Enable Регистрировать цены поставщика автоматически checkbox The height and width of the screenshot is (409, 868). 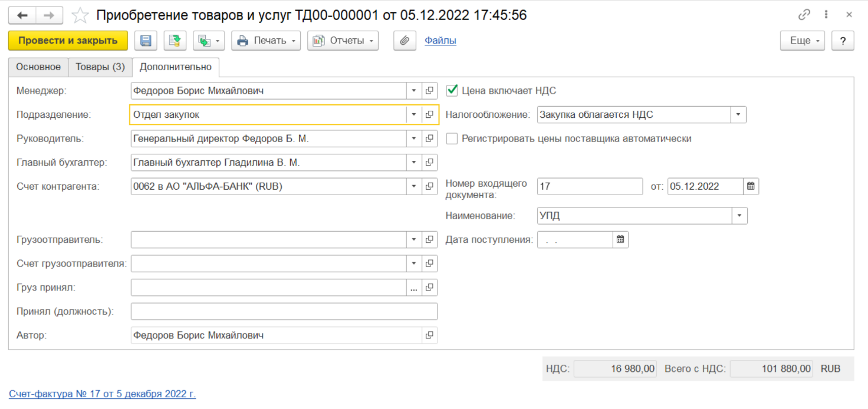tap(452, 138)
